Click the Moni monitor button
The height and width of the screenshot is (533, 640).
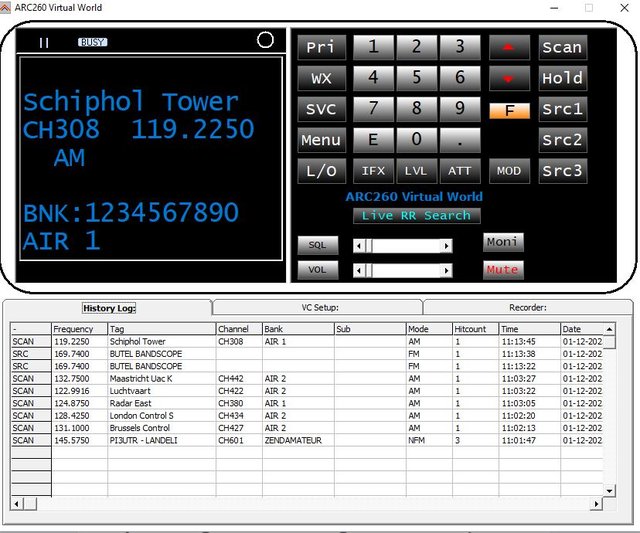503,242
